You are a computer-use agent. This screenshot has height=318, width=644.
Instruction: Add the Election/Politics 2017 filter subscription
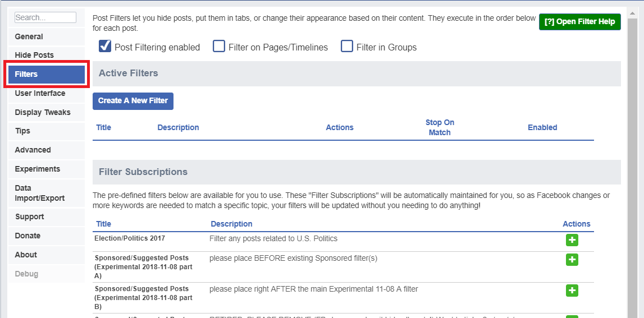click(572, 240)
